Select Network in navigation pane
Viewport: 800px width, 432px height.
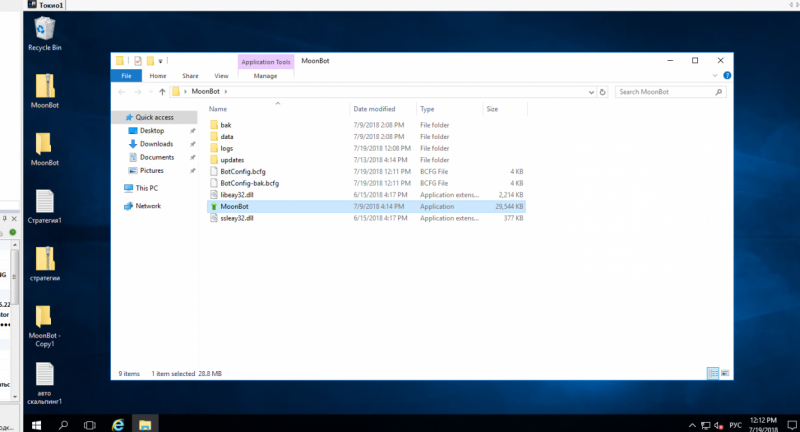coord(148,206)
